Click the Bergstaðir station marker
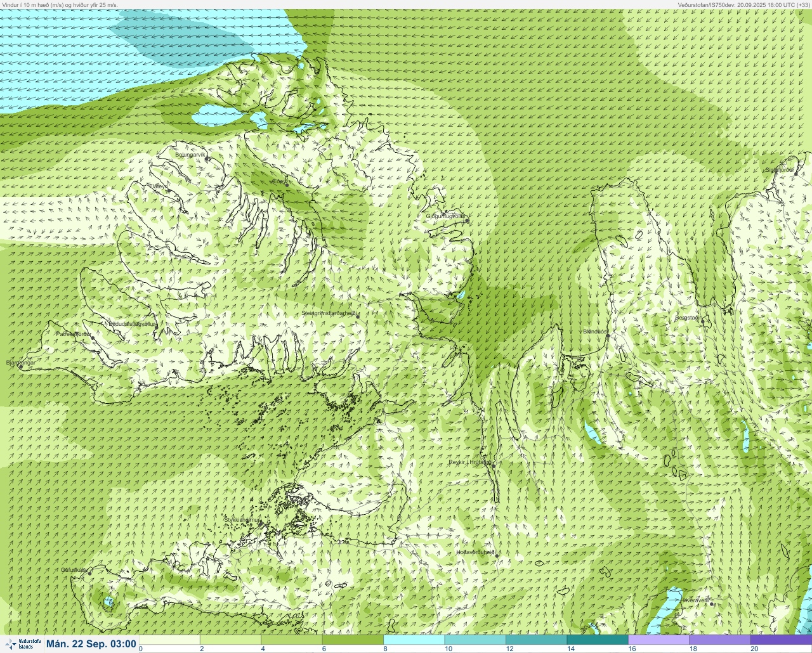The width and height of the screenshot is (812, 653). click(702, 321)
